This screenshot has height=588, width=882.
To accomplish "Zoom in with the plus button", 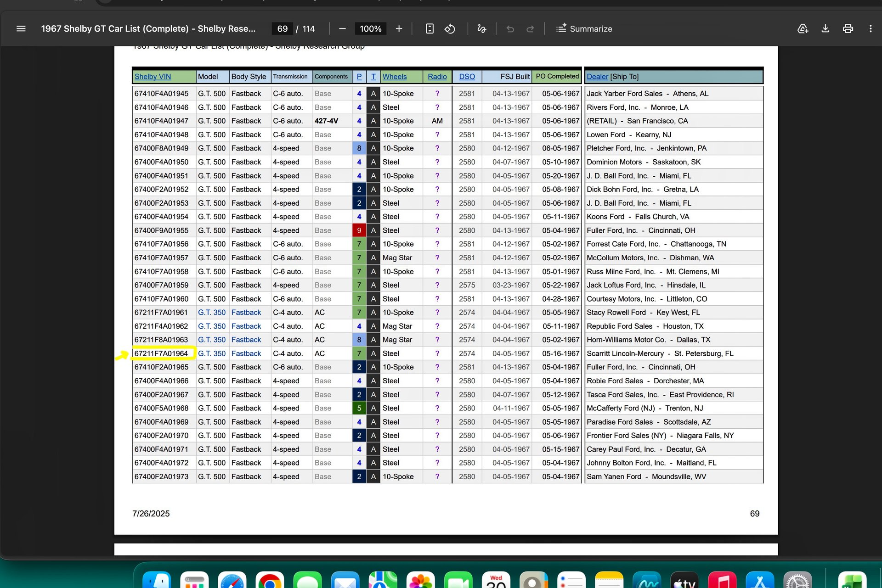I will point(399,28).
